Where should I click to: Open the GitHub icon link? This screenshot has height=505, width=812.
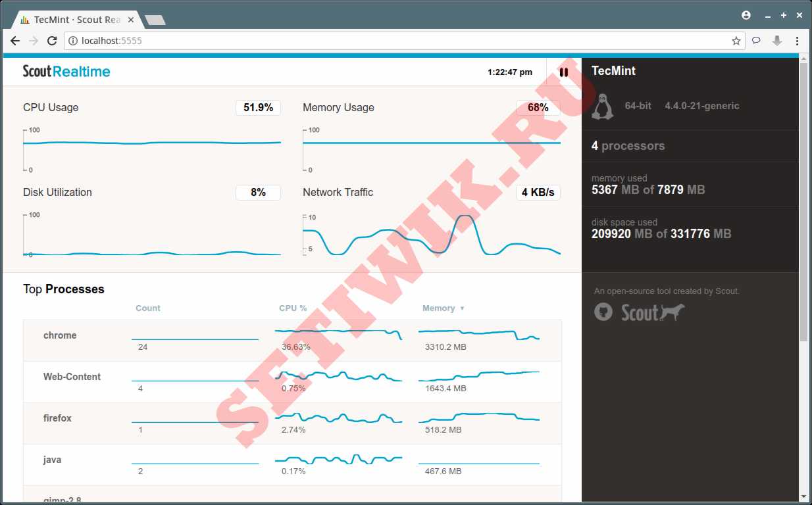pos(603,312)
